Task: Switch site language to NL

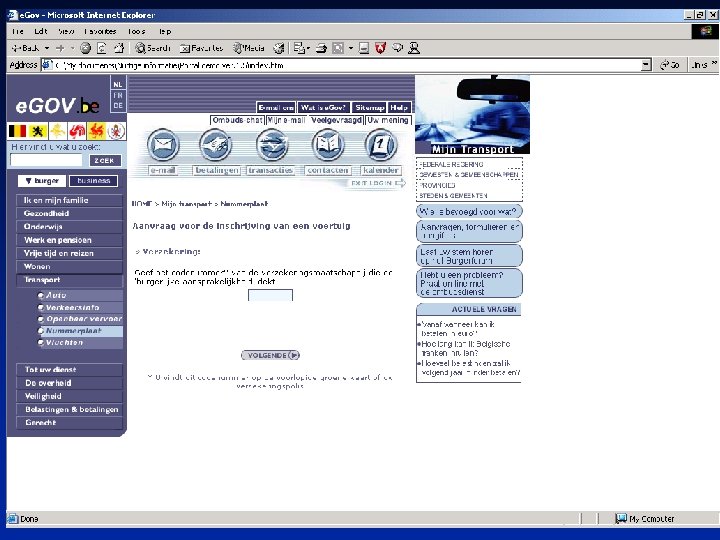Action: pyautogui.click(x=118, y=84)
